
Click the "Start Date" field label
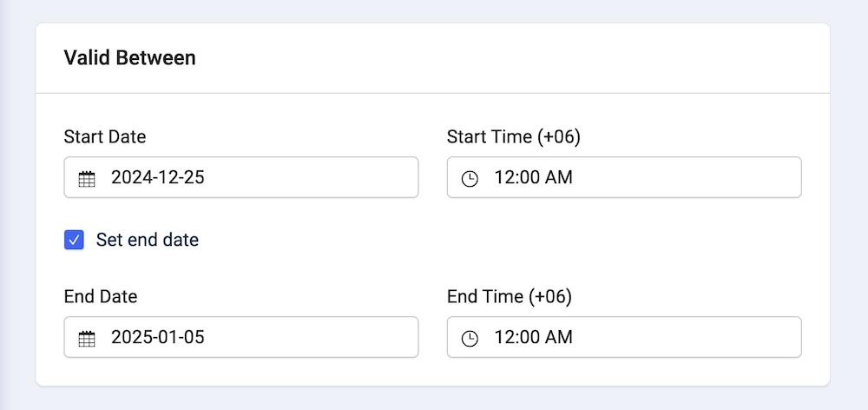[105, 137]
